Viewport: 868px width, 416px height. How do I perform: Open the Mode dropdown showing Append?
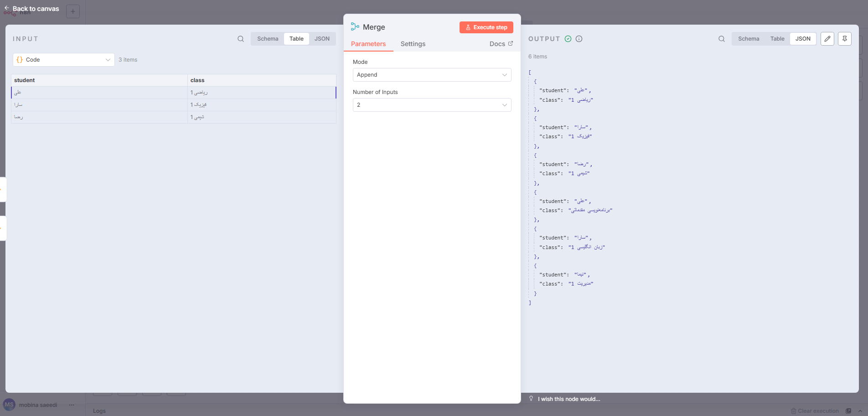[x=431, y=75]
